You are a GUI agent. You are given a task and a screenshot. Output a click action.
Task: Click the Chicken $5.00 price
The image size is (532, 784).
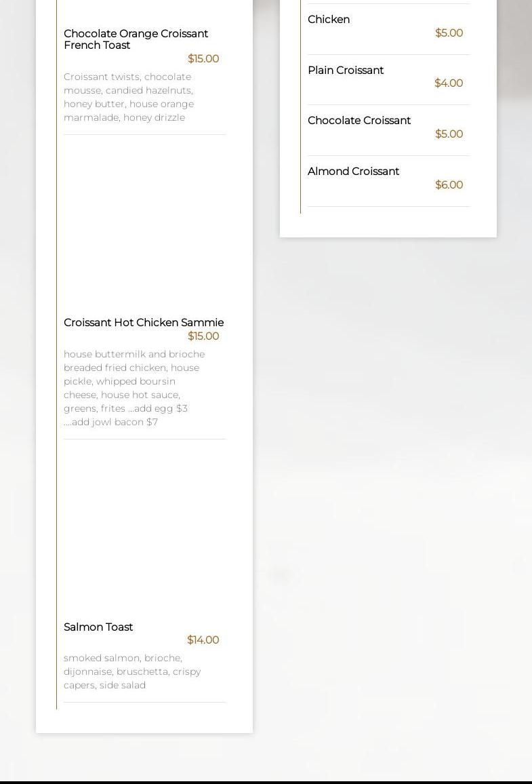[x=449, y=33]
